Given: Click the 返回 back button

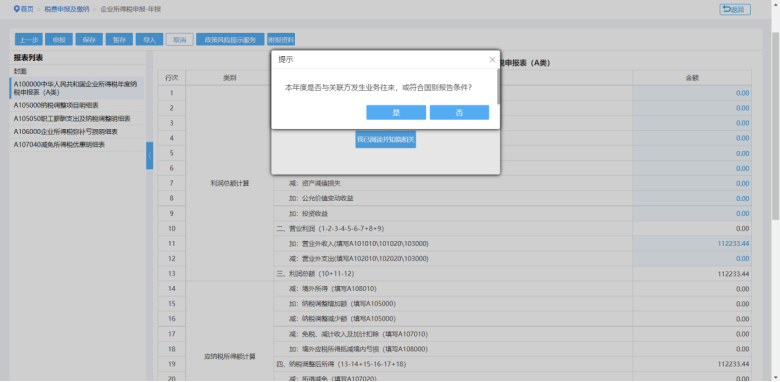Looking at the screenshot, I should (x=735, y=9).
